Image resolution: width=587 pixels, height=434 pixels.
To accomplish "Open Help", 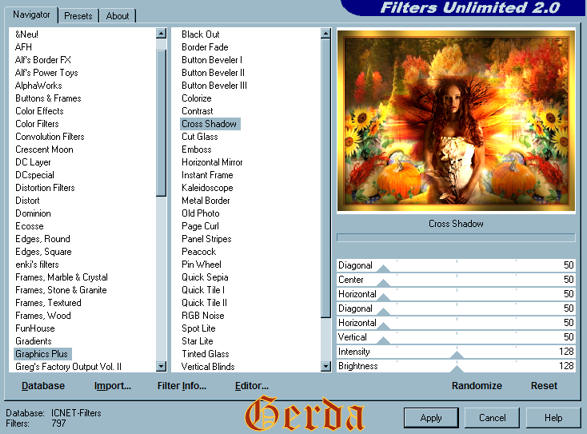I will (x=553, y=418).
